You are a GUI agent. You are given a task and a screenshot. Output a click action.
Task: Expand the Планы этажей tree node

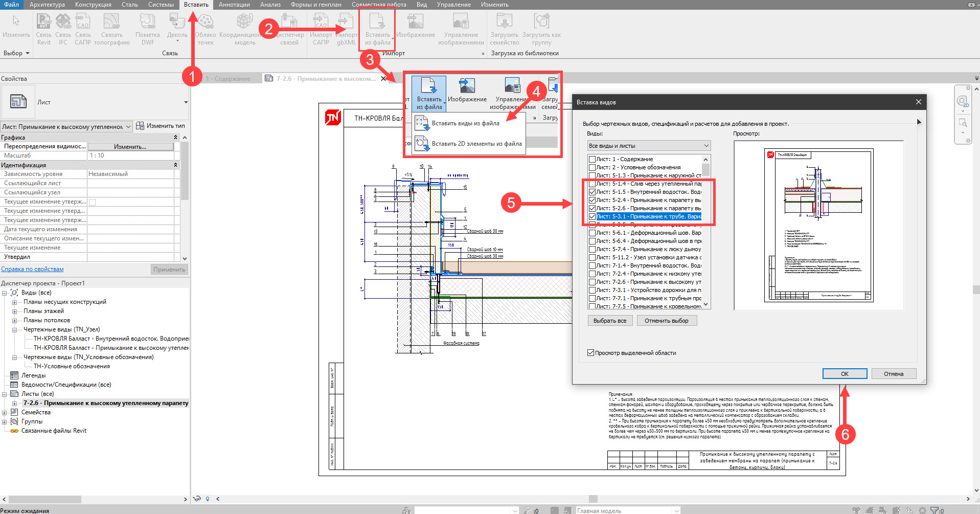pyautogui.click(x=15, y=311)
